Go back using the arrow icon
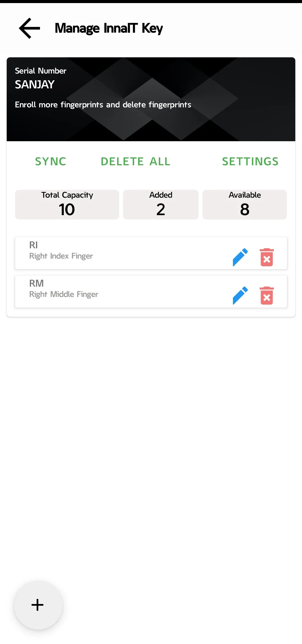This screenshot has height=644, width=302. click(29, 28)
